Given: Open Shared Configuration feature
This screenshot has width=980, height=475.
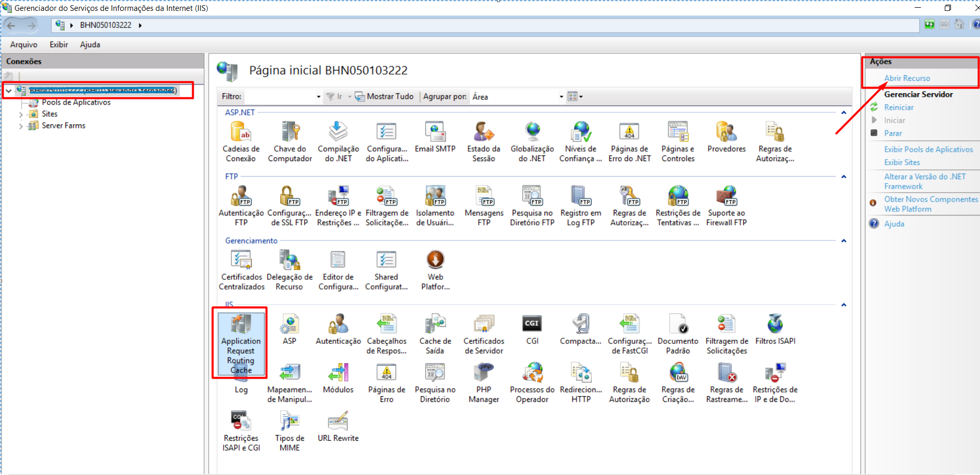Looking at the screenshot, I should (386, 270).
